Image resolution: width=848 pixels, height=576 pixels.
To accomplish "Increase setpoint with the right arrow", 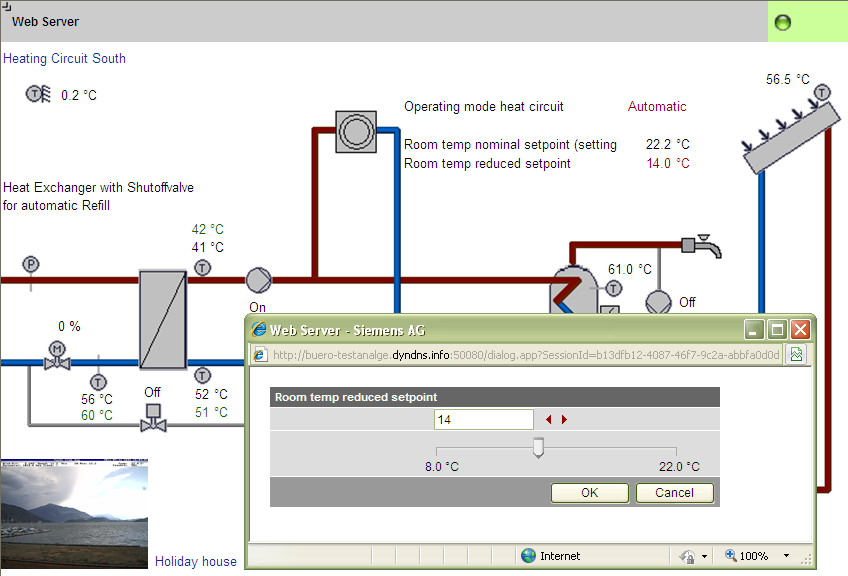I will [564, 420].
